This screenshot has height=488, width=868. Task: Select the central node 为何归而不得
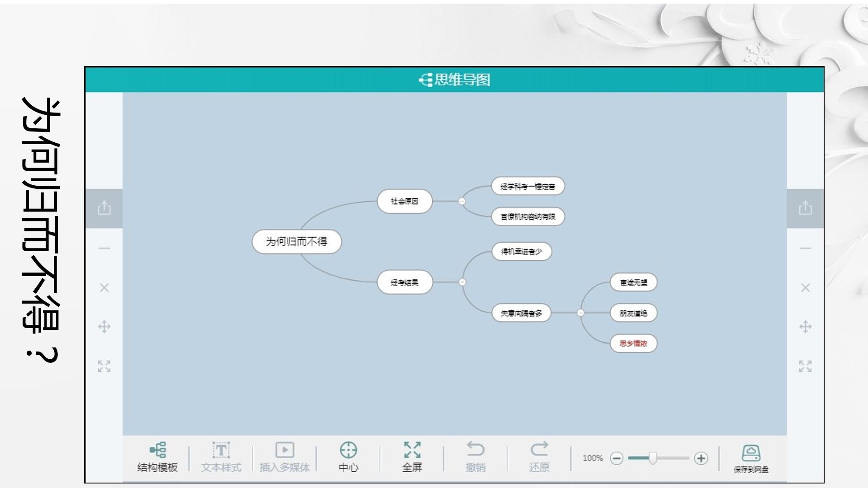point(297,242)
